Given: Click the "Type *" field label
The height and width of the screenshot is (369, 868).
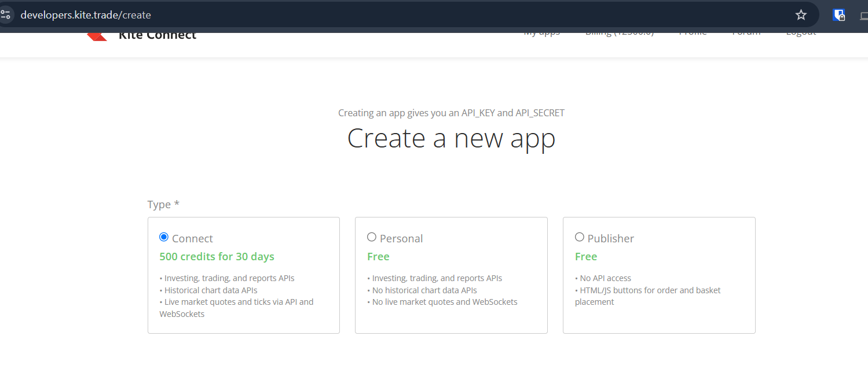Looking at the screenshot, I should click(163, 205).
